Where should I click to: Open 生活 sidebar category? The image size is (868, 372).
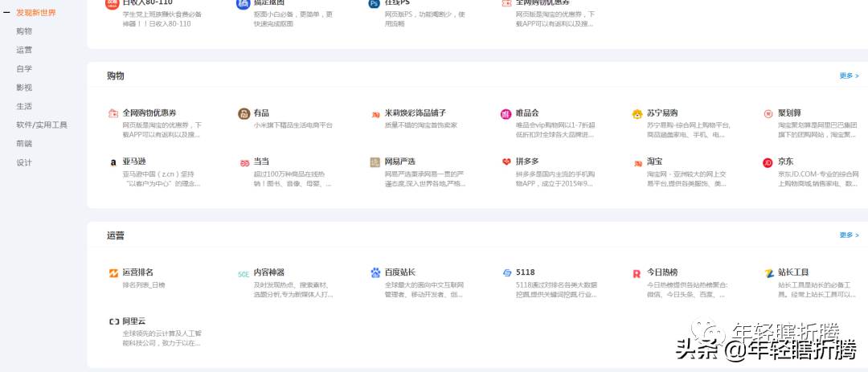[x=24, y=106]
